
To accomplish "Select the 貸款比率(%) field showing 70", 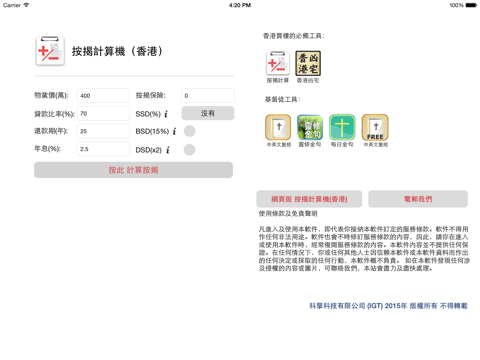I will pos(103,114).
